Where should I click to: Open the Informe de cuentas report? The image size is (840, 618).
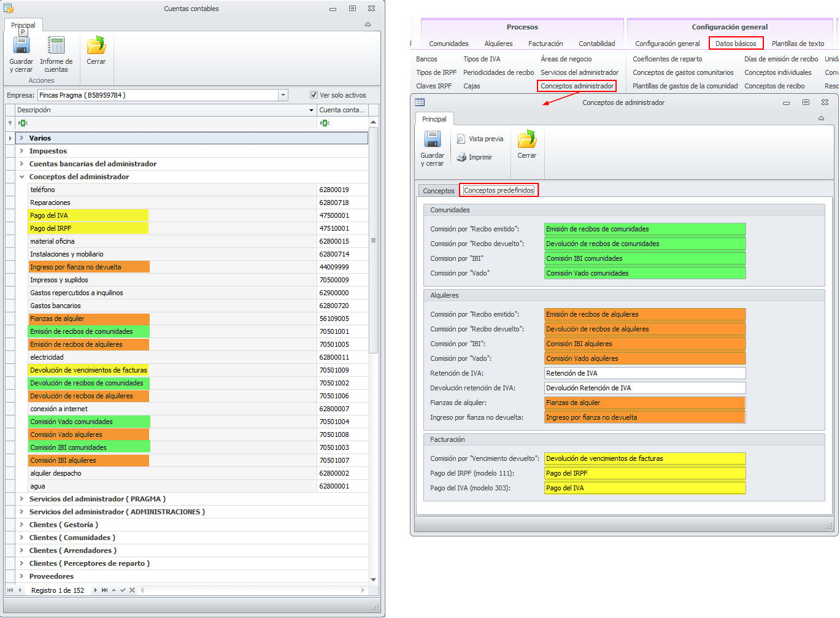pyautogui.click(x=56, y=53)
